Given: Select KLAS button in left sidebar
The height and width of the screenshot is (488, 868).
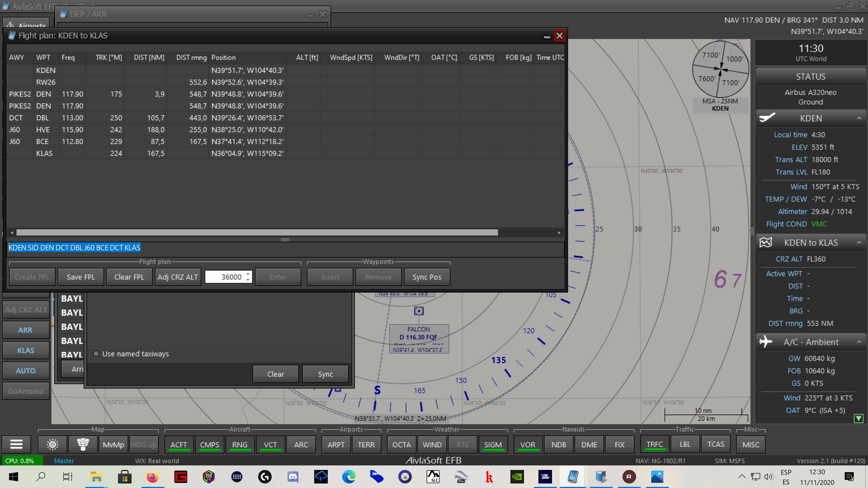Looking at the screenshot, I should (x=26, y=350).
